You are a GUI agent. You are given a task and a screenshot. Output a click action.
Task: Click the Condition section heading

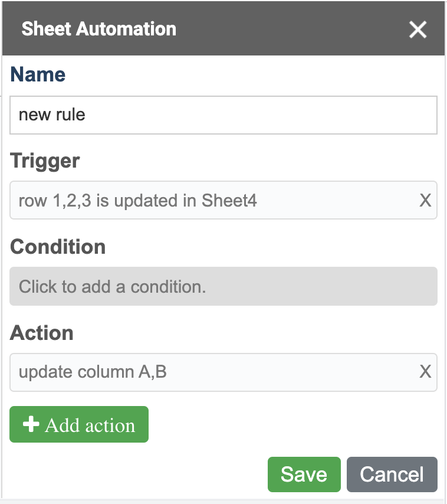point(58,247)
